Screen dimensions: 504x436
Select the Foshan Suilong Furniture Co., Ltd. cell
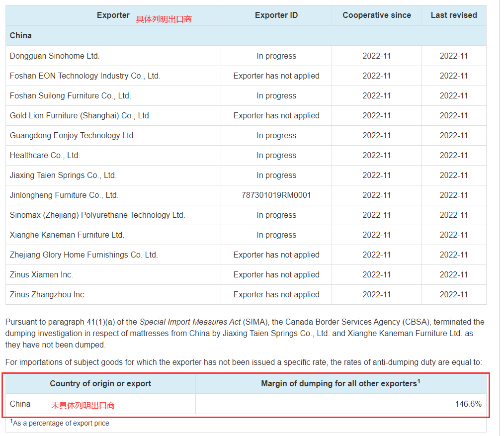coord(70,96)
